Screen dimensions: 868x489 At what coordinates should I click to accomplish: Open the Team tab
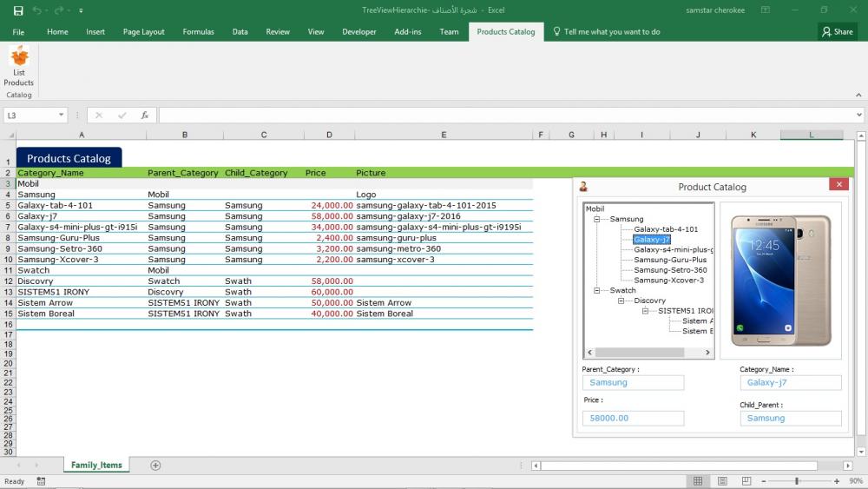pos(449,32)
